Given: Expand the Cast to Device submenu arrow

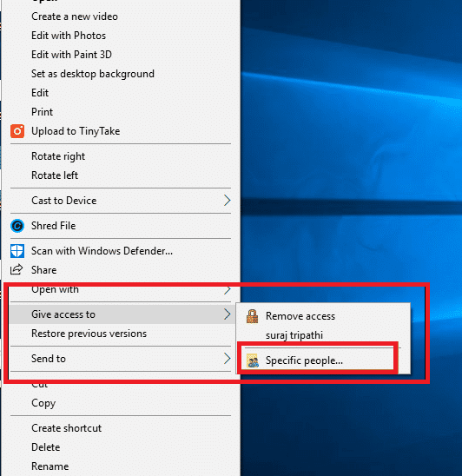Looking at the screenshot, I should pyautogui.click(x=227, y=201).
